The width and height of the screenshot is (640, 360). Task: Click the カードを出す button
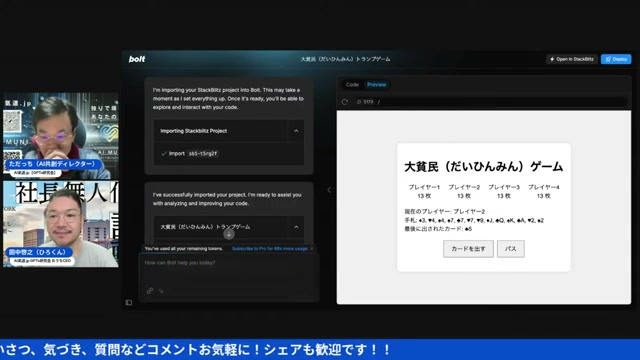point(468,249)
